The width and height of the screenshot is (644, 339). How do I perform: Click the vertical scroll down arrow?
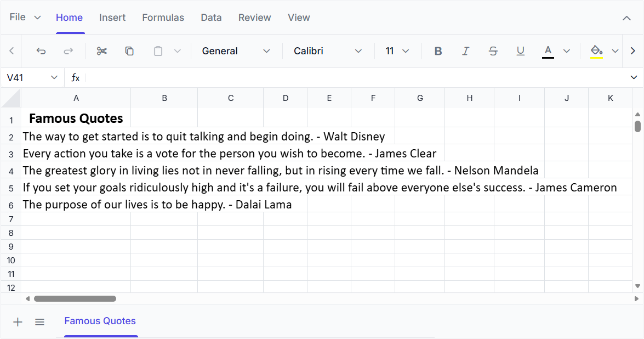point(637,286)
